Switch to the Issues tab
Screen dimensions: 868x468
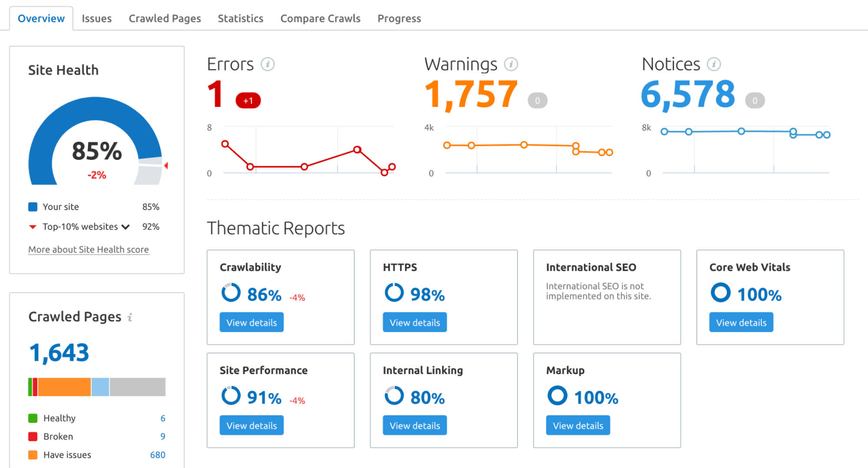(96, 18)
